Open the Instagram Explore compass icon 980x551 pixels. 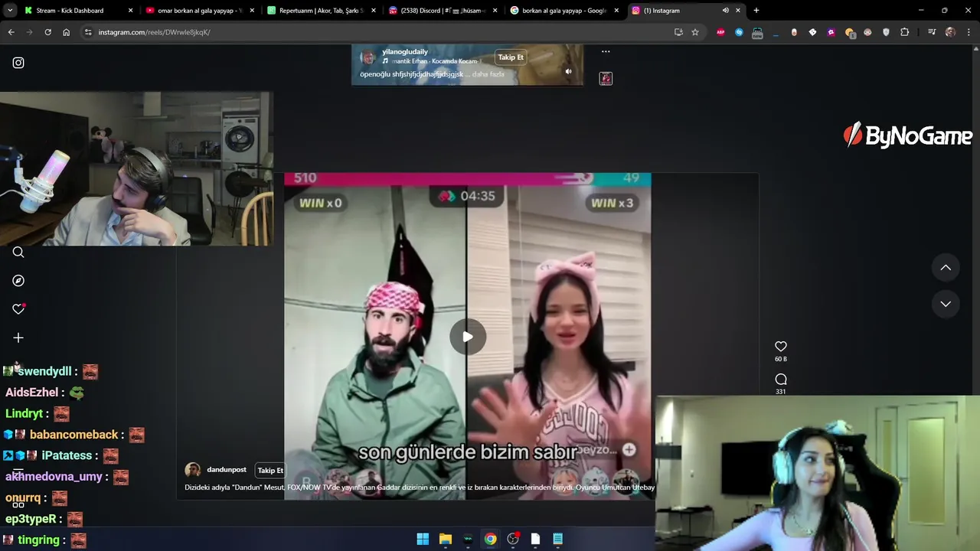tap(18, 281)
